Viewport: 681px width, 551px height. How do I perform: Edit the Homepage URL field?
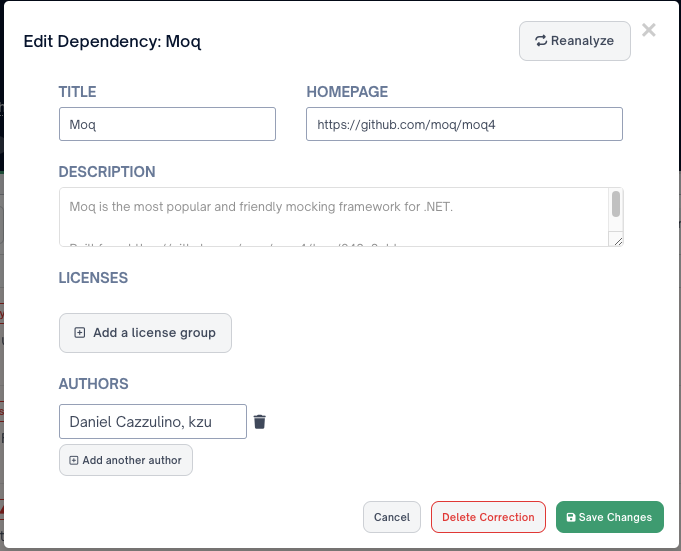pos(464,124)
